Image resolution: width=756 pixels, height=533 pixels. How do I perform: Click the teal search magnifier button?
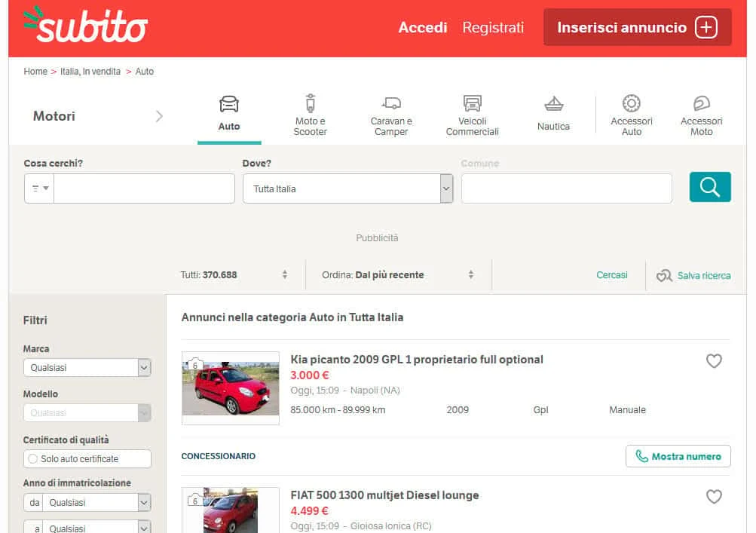click(710, 187)
